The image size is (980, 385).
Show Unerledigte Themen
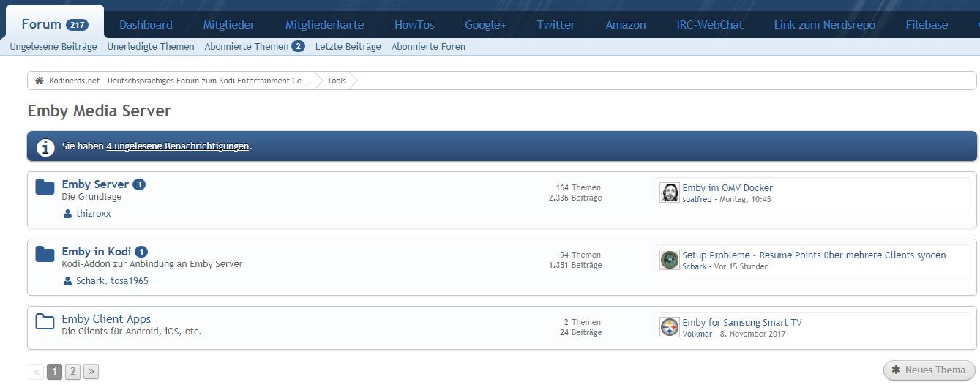[151, 46]
